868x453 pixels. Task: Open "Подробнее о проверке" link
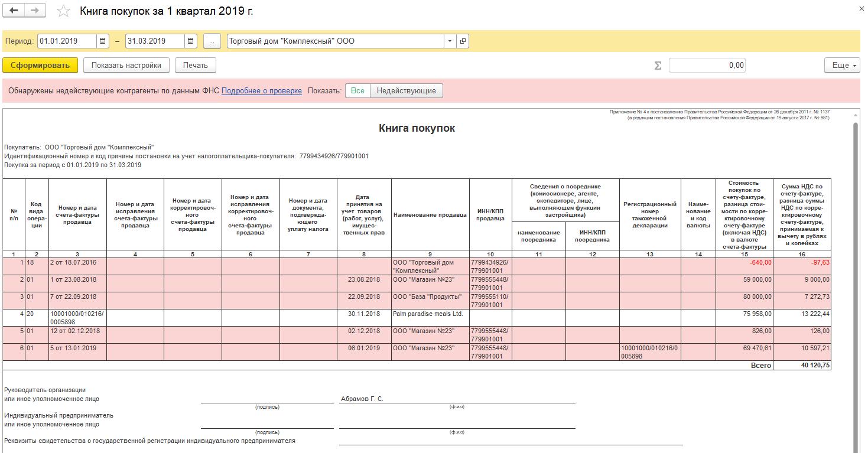[261, 91]
